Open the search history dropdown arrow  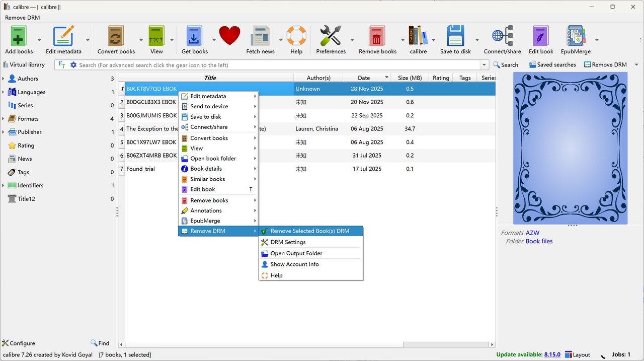coord(485,65)
